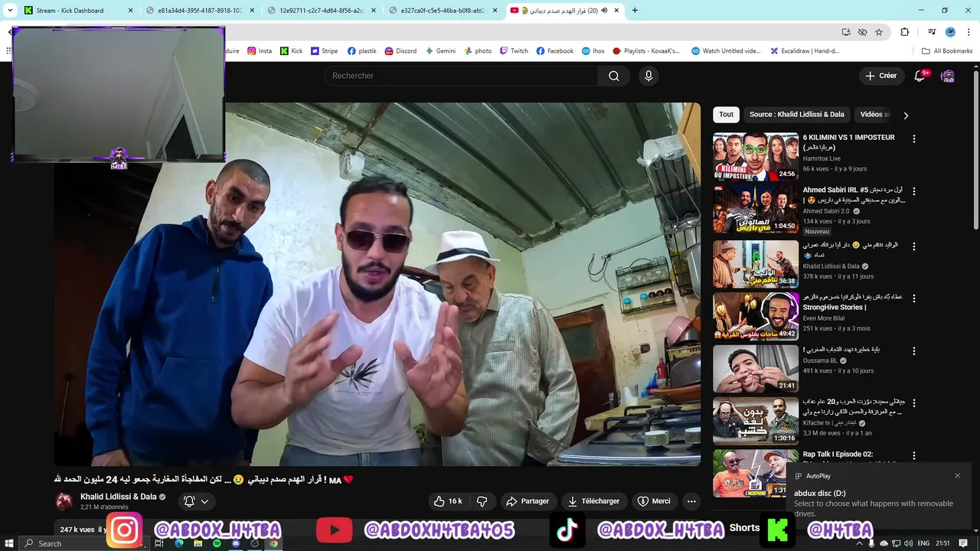Open YouTube notifications bell showing 9+
Image resolution: width=980 pixels, height=551 pixels.
(920, 76)
